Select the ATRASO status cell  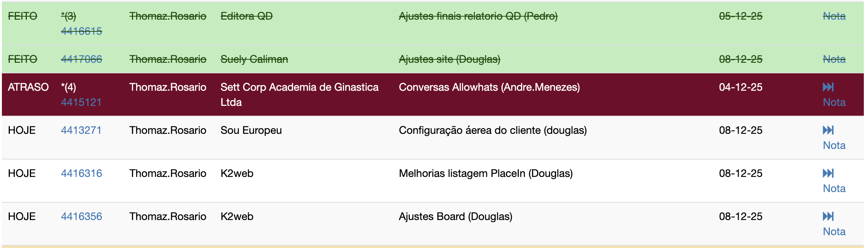[x=28, y=87]
